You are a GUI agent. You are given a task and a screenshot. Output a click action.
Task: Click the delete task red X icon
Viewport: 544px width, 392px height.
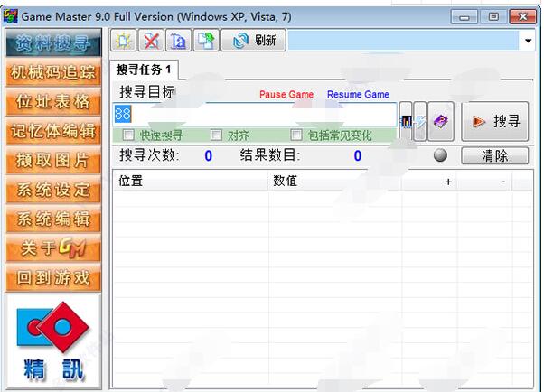(x=151, y=41)
